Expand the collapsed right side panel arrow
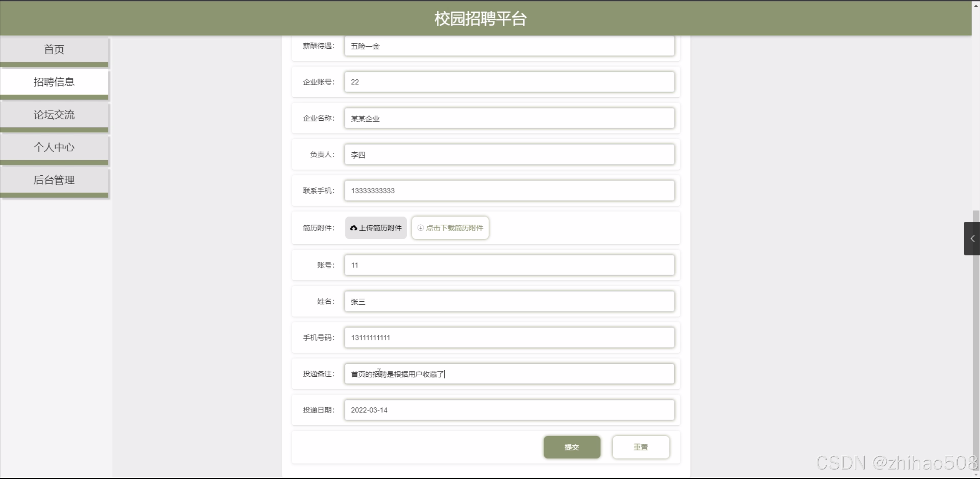 click(x=972, y=239)
